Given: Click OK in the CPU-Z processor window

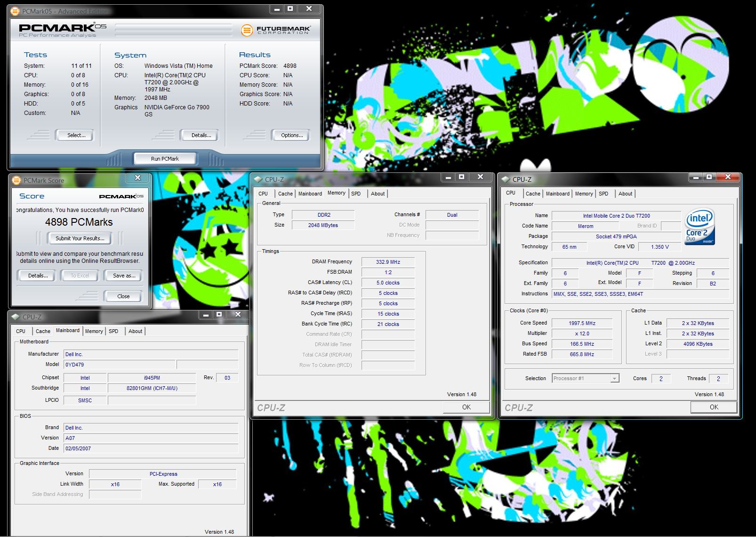Looking at the screenshot, I should pos(714,407).
